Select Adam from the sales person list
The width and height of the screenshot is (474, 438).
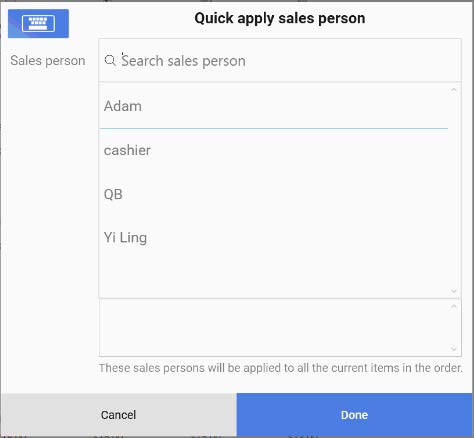273,106
